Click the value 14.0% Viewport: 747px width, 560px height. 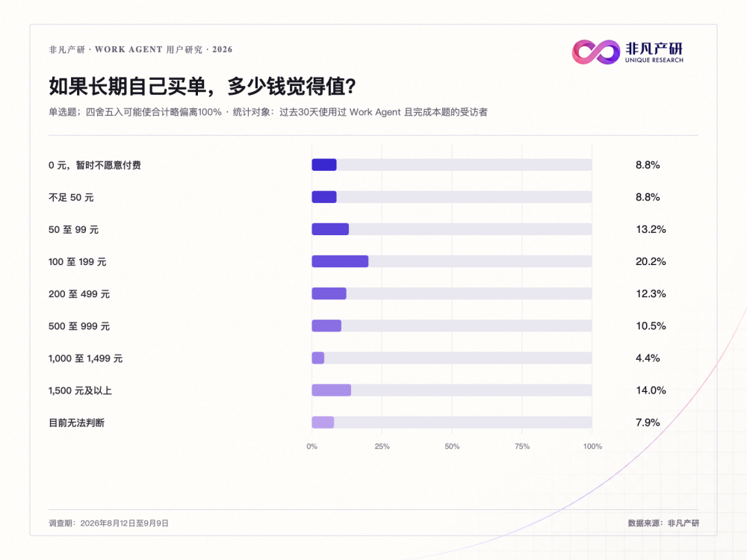(651, 391)
